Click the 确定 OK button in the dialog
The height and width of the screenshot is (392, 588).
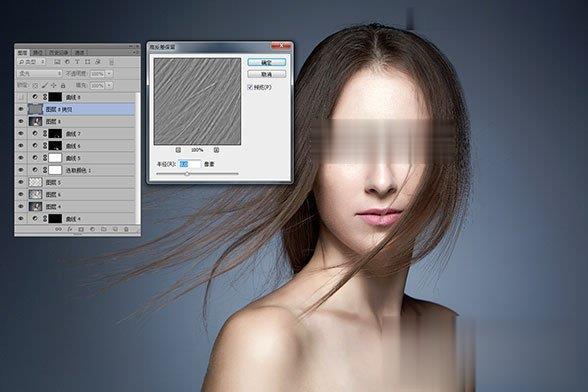[267, 62]
